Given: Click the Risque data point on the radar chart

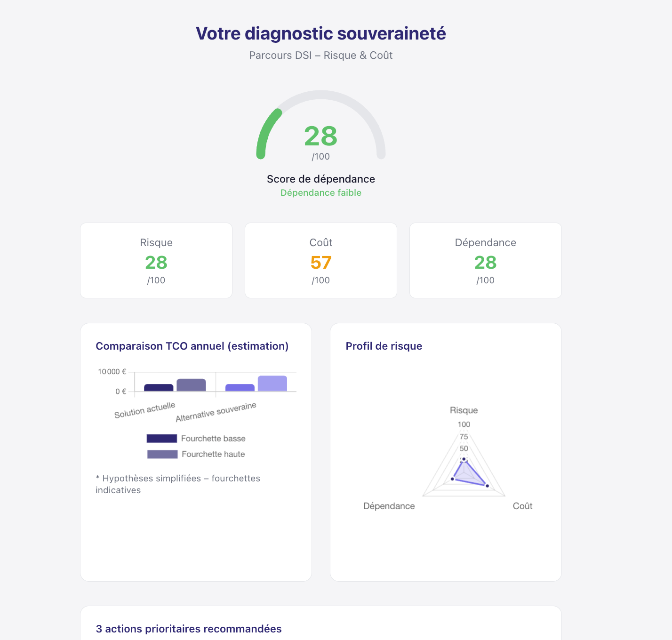Looking at the screenshot, I should click(464, 459).
